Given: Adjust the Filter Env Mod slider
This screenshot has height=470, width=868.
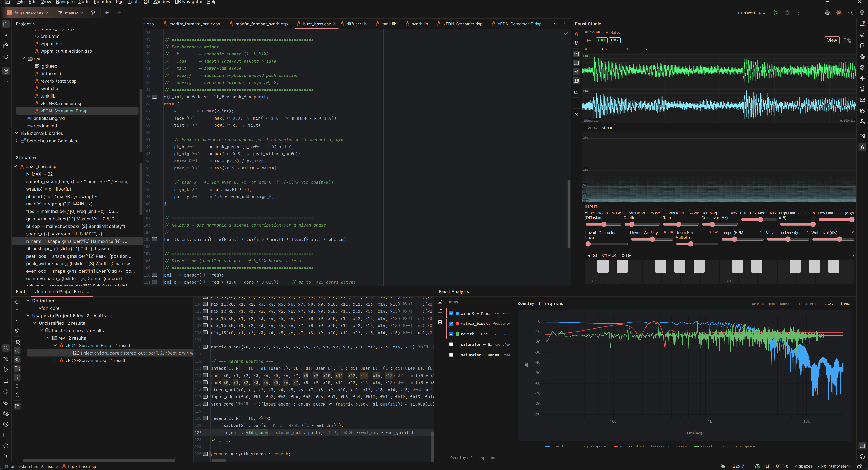Looking at the screenshot, I should tap(759, 219).
